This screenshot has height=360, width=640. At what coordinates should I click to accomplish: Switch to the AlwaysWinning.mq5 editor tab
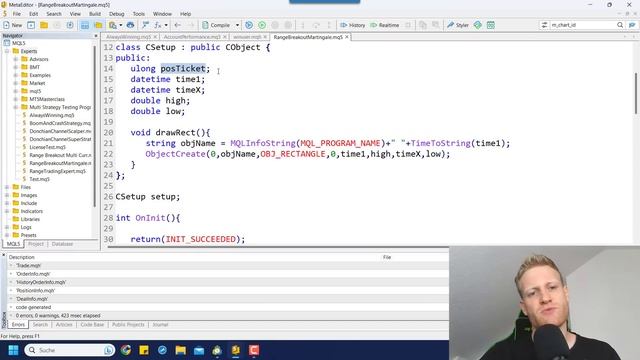pyautogui.click(x=128, y=37)
